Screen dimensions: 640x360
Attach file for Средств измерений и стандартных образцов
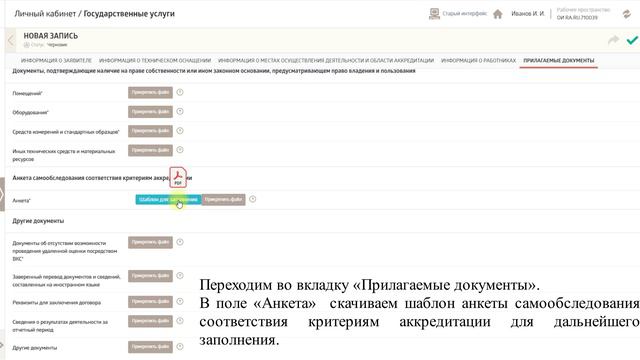(x=150, y=131)
